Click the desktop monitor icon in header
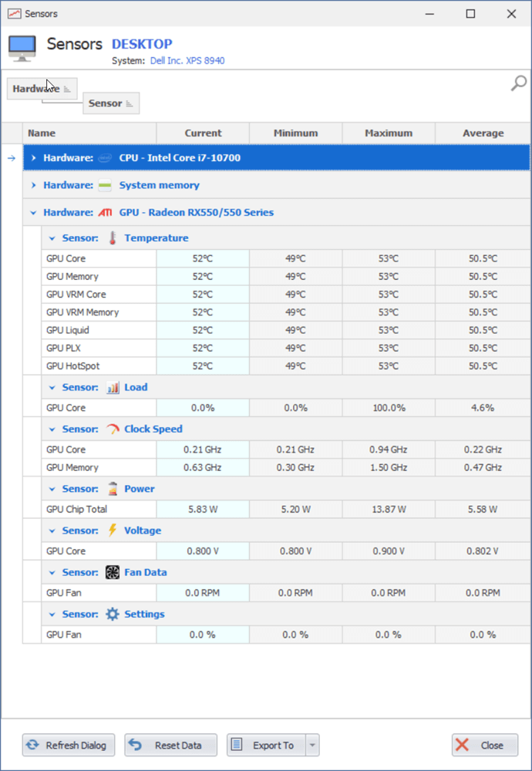Screen dimensions: 532x771 click(22, 49)
